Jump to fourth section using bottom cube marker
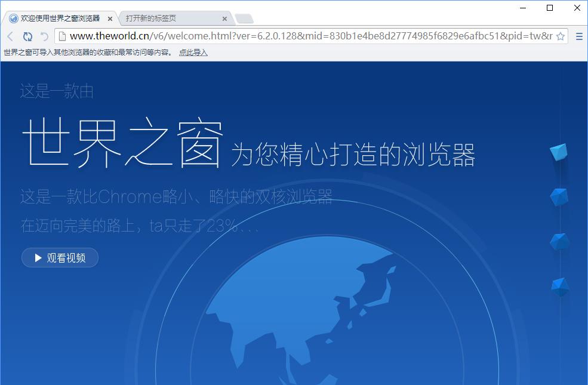This screenshot has height=385, width=588. click(560, 286)
